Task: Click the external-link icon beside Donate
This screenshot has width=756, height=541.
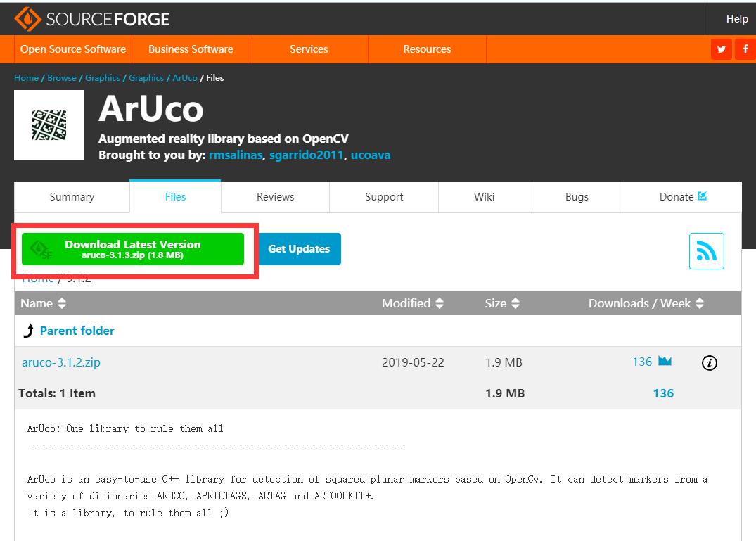Action: pyautogui.click(x=701, y=196)
